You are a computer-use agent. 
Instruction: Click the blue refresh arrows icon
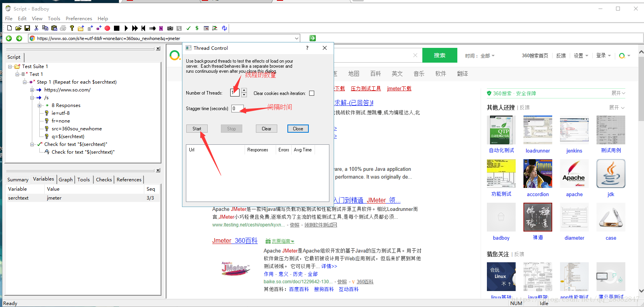tap(224, 28)
